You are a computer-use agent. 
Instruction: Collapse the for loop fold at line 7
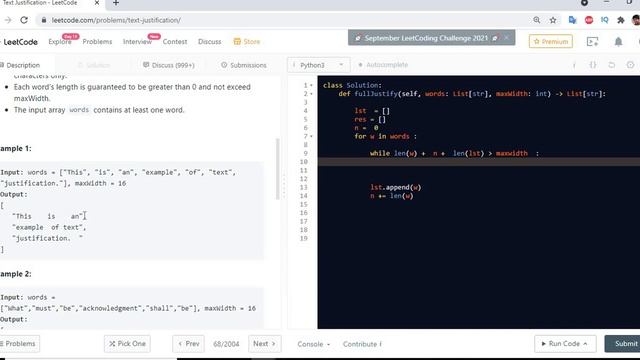pos(311,136)
